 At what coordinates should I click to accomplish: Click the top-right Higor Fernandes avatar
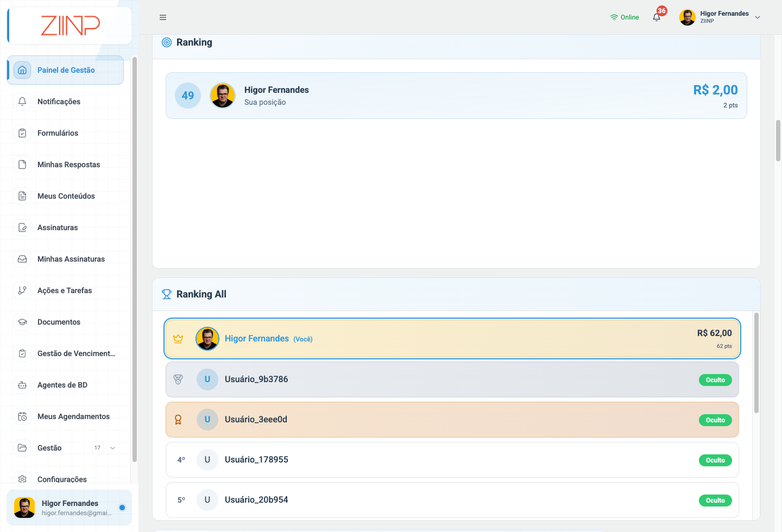click(688, 17)
